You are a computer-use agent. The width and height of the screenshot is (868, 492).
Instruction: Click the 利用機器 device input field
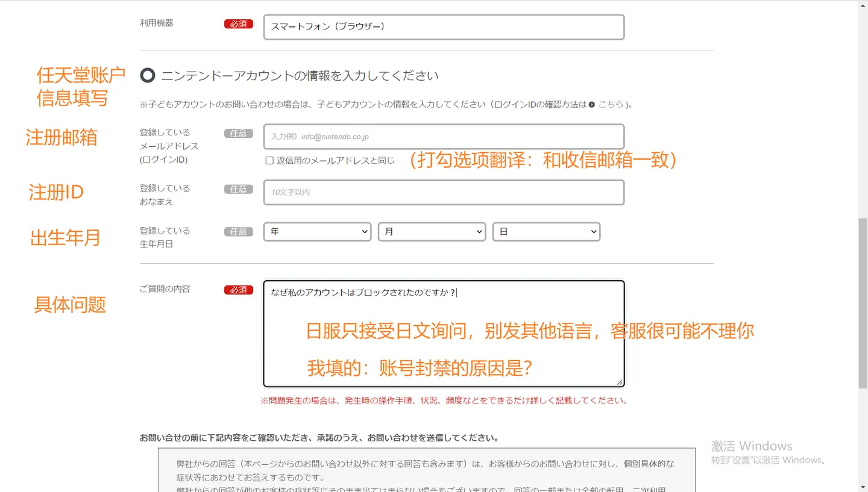click(x=444, y=27)
